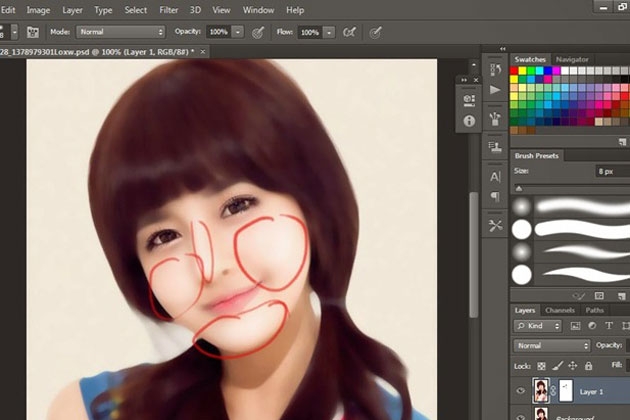This screenshot has height=420, width=630.
Task: Open the Filter menu
Action: click(171, 10)
